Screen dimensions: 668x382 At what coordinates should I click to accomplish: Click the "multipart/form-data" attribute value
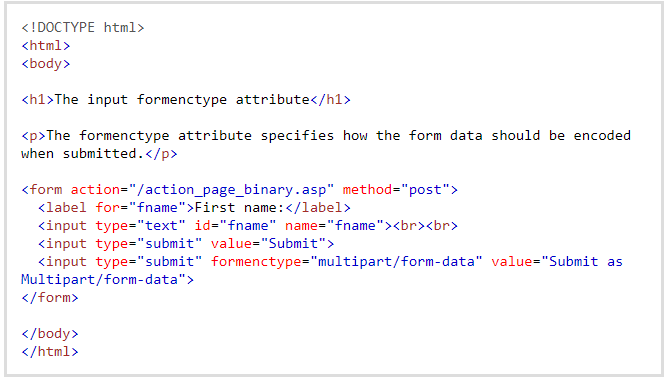pos(396,261)
